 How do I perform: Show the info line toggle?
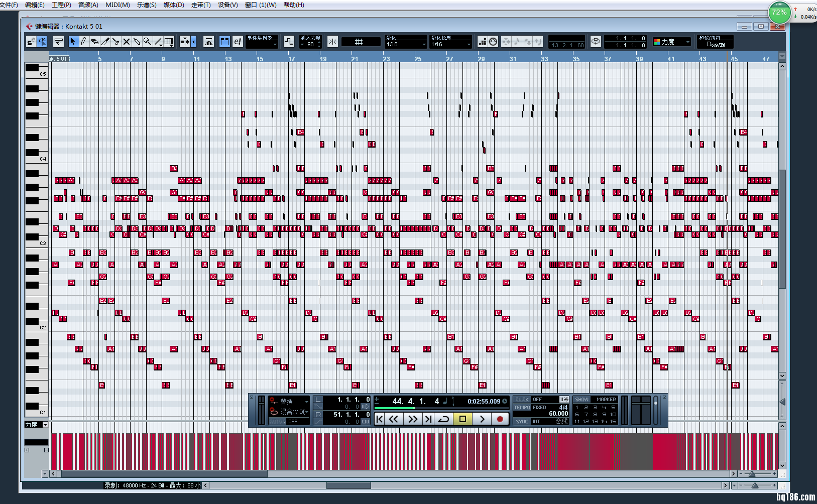[58, 42]
